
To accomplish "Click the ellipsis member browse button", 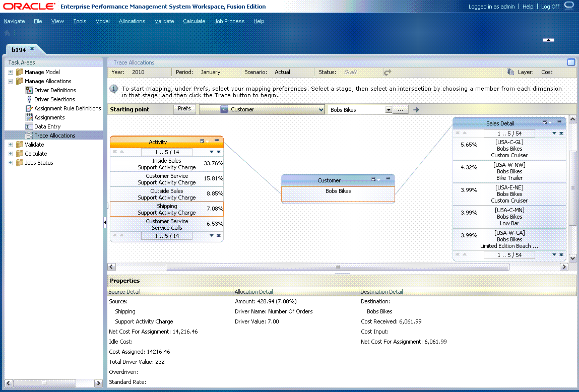I will pyautogui.click(x=401, y=109).
